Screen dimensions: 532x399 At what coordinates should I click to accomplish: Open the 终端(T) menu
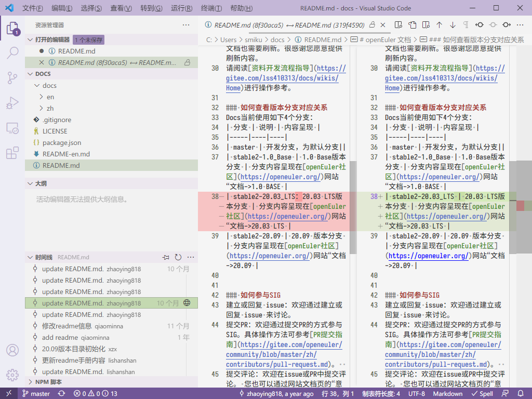pyautogui.click(x=211, y=8)
